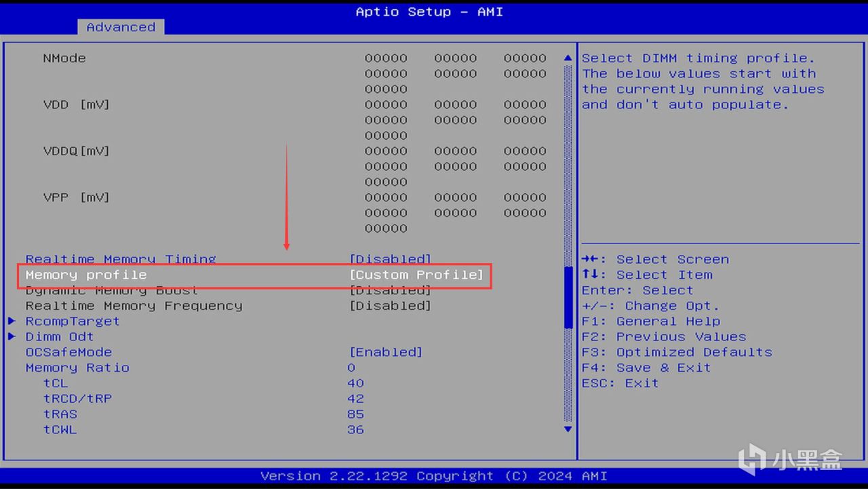Toggle the OCSafeMode [Enabled] value
This screenshot has width=868, height=489.
[x=386, y=352]
